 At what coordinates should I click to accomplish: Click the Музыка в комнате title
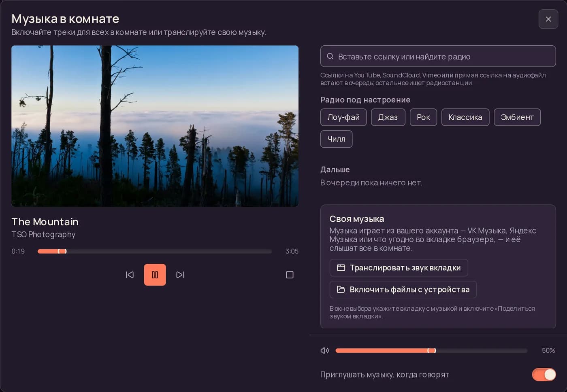tap(65, 19)
